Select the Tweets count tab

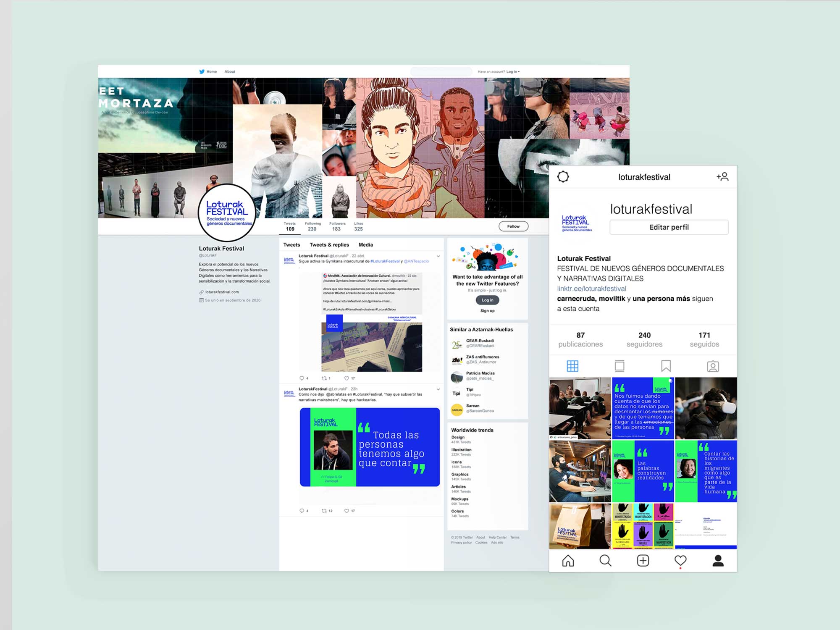290,227
